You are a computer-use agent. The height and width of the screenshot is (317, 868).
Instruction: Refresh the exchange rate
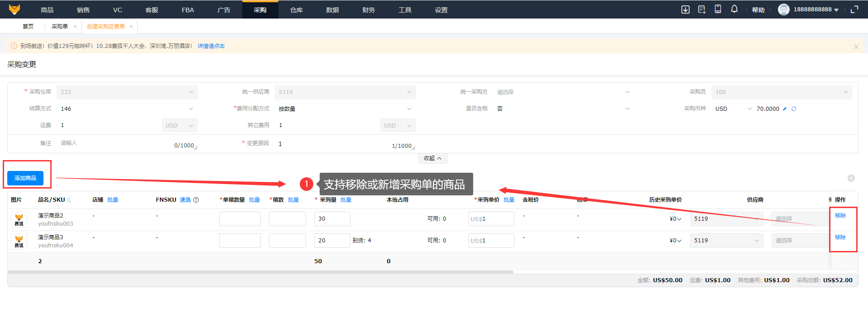(794, 109)
